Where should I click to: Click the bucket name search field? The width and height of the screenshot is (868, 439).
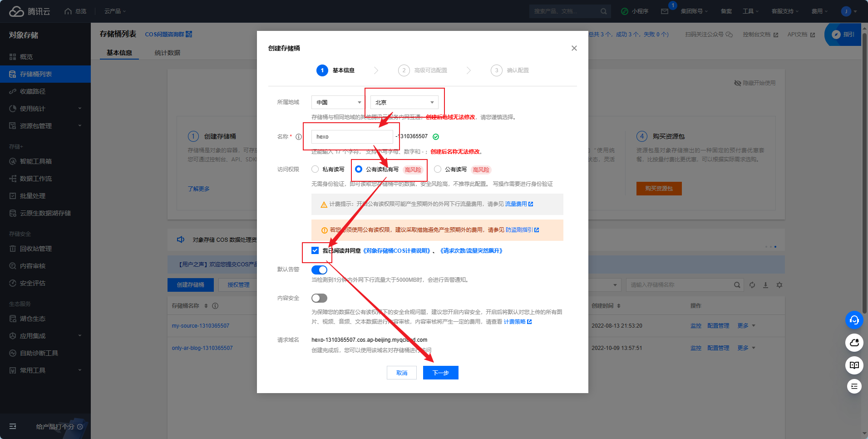click(685, 285)
